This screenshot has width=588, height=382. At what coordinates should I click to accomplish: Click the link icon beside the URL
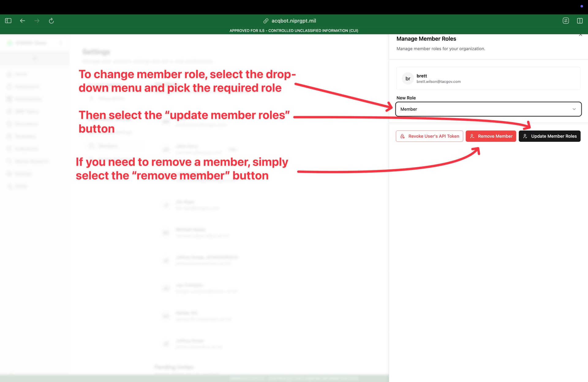click(x=266, y=21)
